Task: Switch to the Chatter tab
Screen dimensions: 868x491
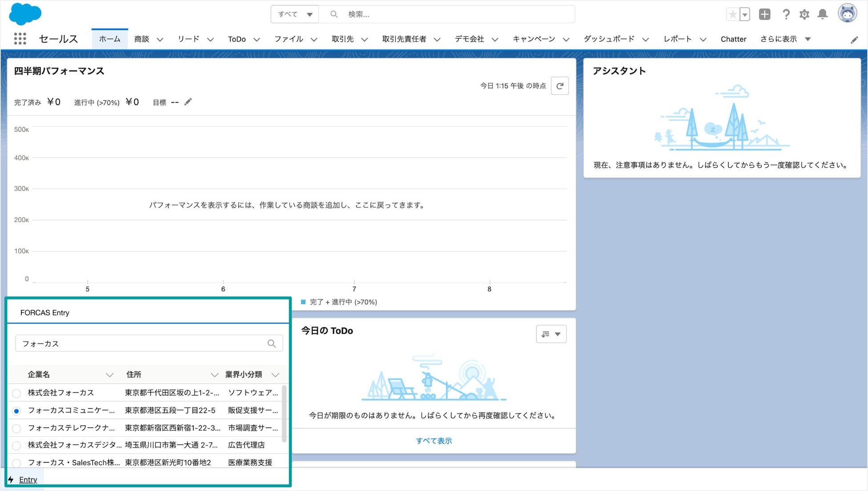Action: pyautogui.click(x=733, y=39)
